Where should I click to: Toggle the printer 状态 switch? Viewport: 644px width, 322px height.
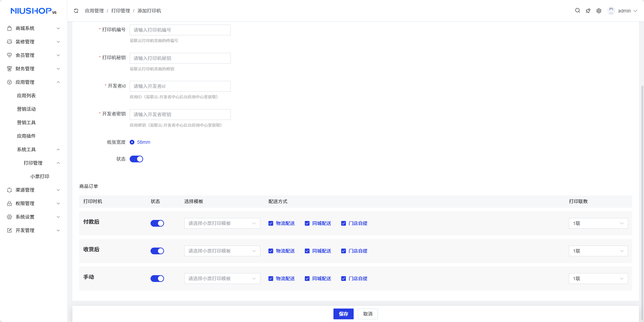[136, 159]
